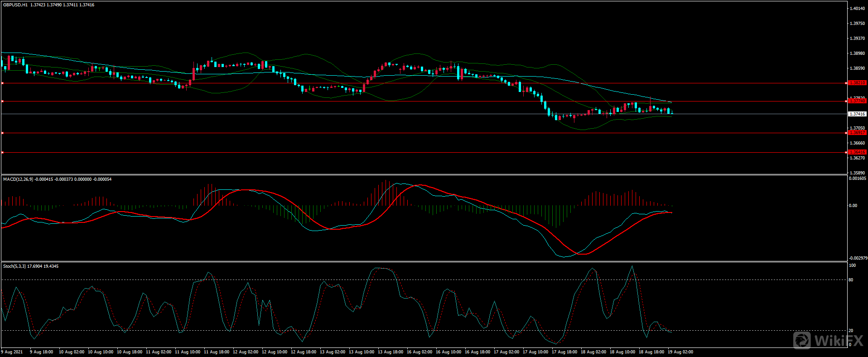Click the Stochastic 80 level scale label
Screen dimensions: 868x357
click(851, 280)
